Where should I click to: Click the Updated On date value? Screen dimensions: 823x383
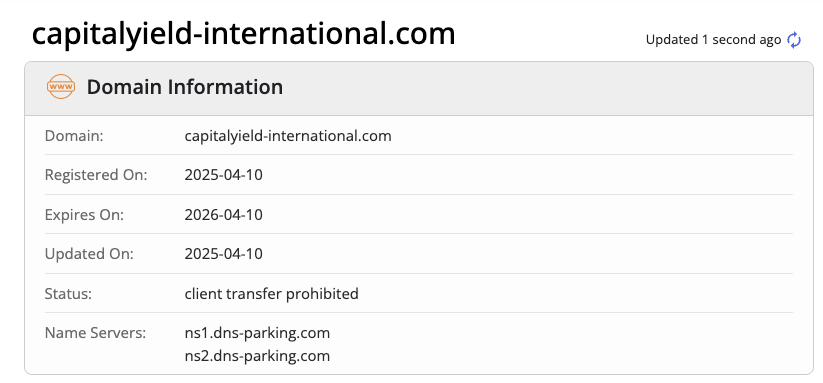(x=224, y=254)
